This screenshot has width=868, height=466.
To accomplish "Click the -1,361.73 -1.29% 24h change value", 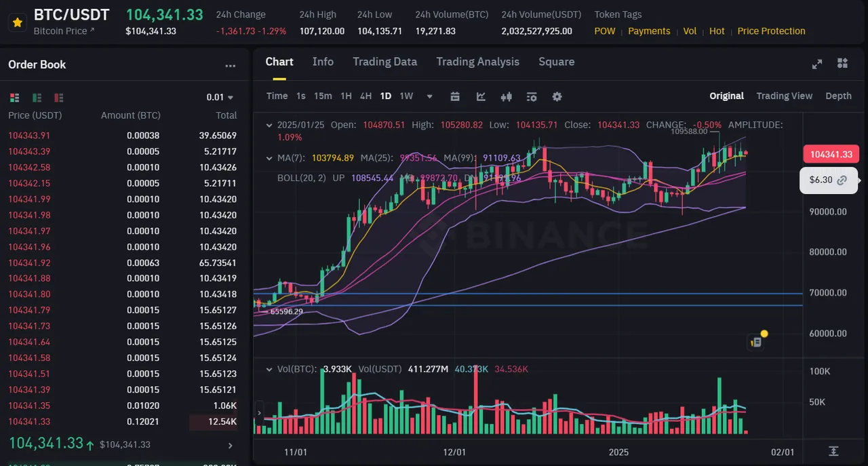I will (x=251, y=31).
